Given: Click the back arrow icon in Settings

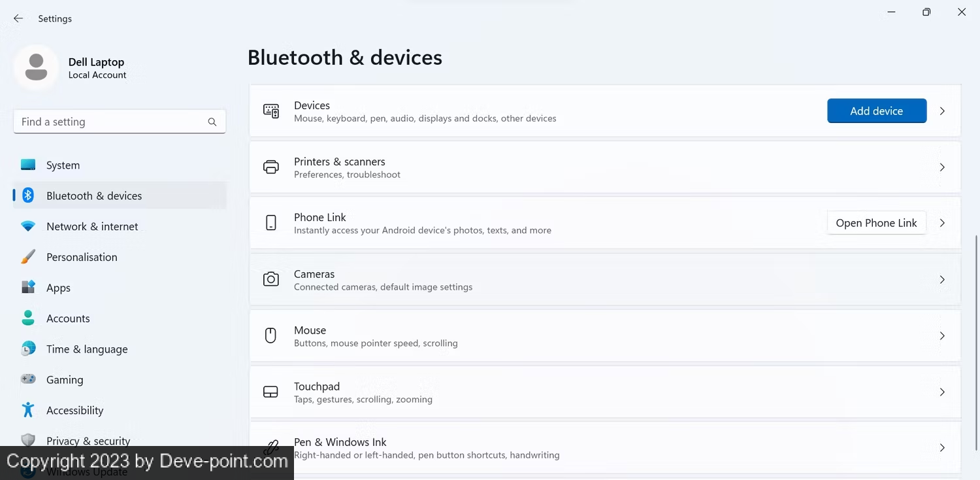Looking at the screenshot, I should point(18,18).
